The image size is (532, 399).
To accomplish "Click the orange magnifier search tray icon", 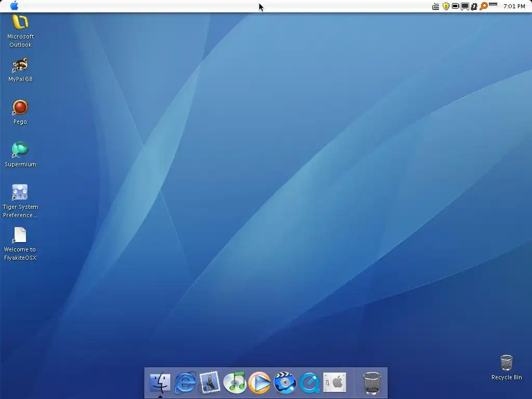I will (484, 6).
